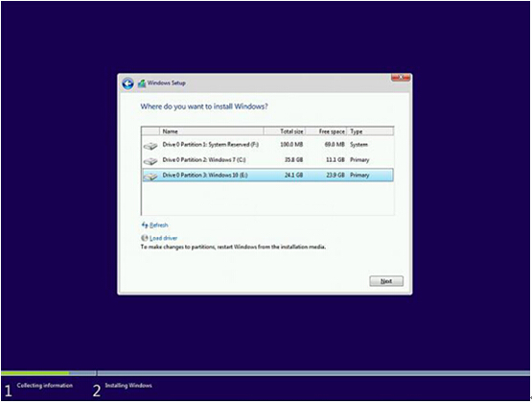Click the Next button
Screen dimensions: 532x403
click(386, 281)
